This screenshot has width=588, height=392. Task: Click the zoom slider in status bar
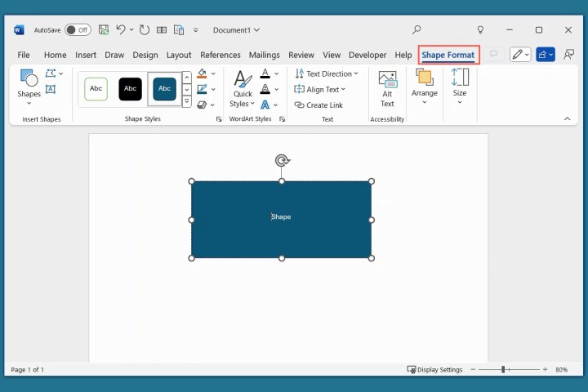(x=503, y=370)
